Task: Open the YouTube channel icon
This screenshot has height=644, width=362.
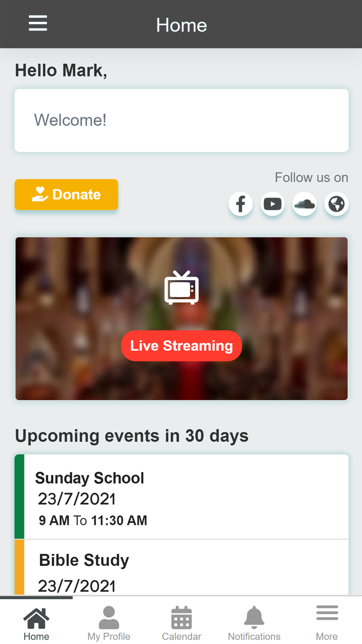Action: pos(273,204)
